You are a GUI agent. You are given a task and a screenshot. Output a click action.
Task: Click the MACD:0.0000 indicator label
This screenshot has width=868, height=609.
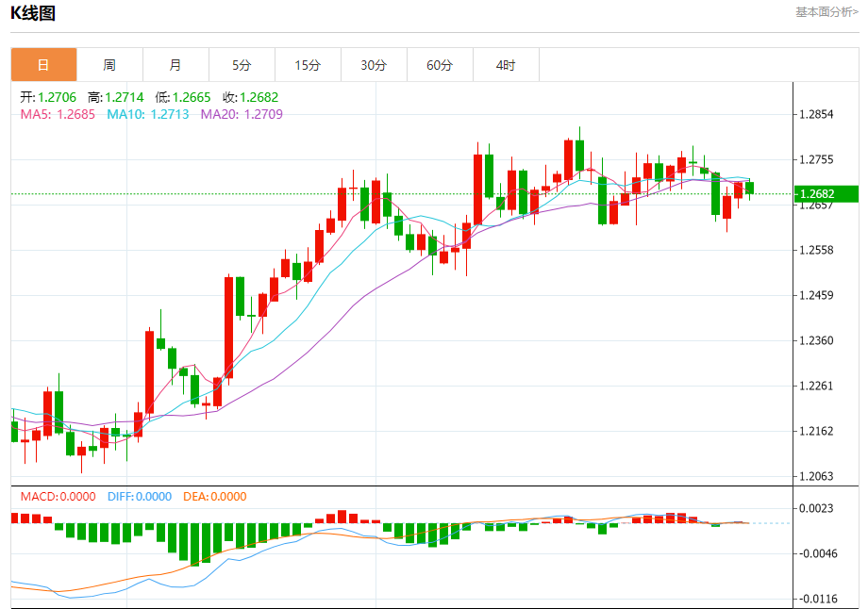[58, 497]
